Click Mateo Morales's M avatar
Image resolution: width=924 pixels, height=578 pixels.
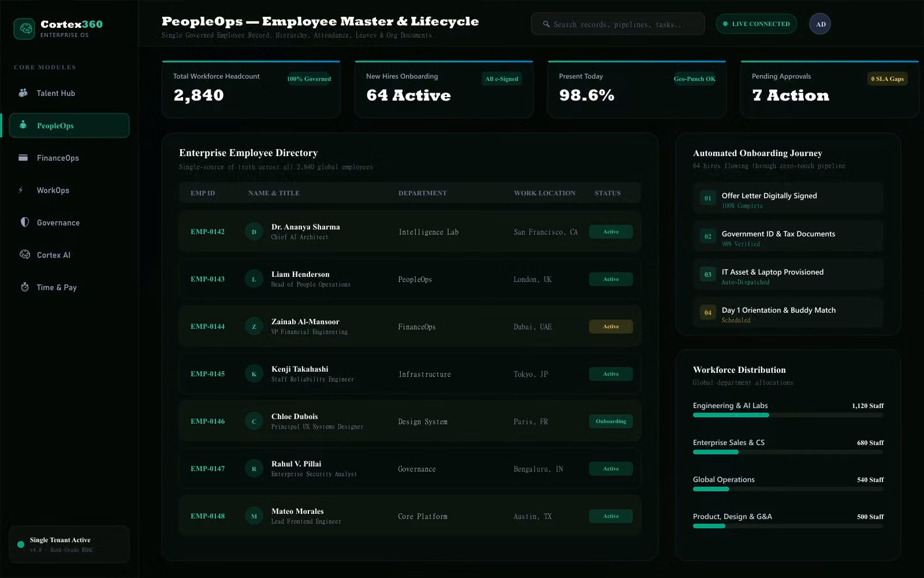254,516
